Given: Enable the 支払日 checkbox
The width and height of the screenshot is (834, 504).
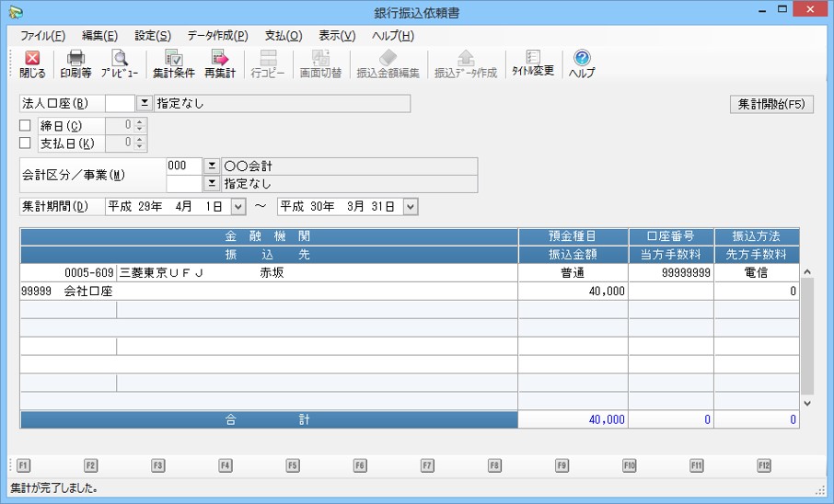Looking at the screenshot, I should pyautogui.click(x=26, y=143).
